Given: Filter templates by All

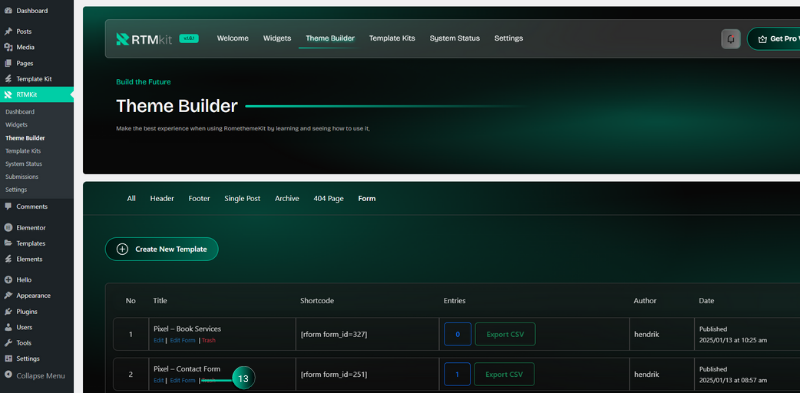Looking at the screenshot, I should 131,199.
